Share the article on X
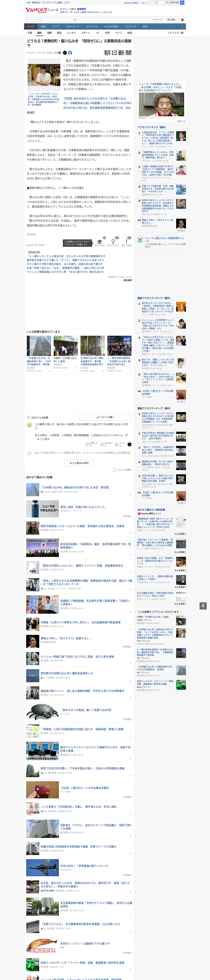Screen dimensions: 210x980 tap(65, 53)
